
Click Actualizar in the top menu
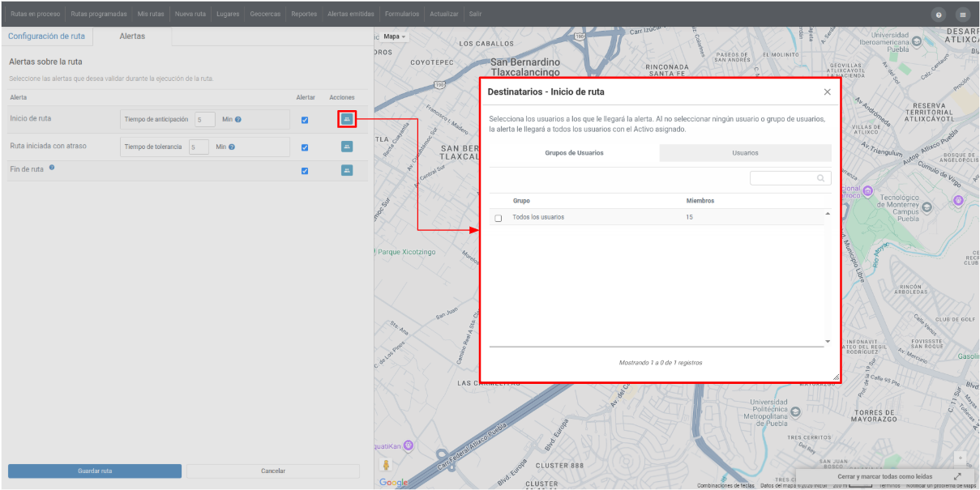443,15
